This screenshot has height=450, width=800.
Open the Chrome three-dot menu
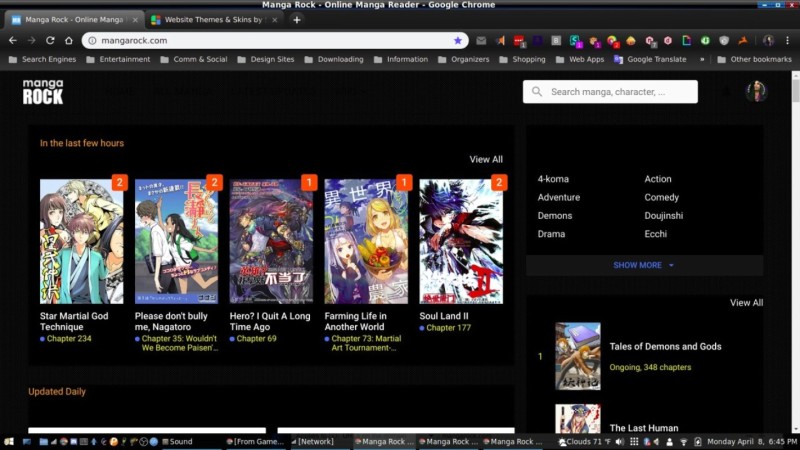coord(787,40)
